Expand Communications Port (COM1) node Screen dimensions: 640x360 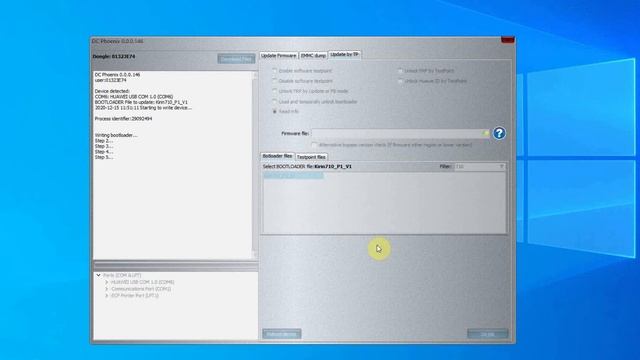(x=107, y=289)
